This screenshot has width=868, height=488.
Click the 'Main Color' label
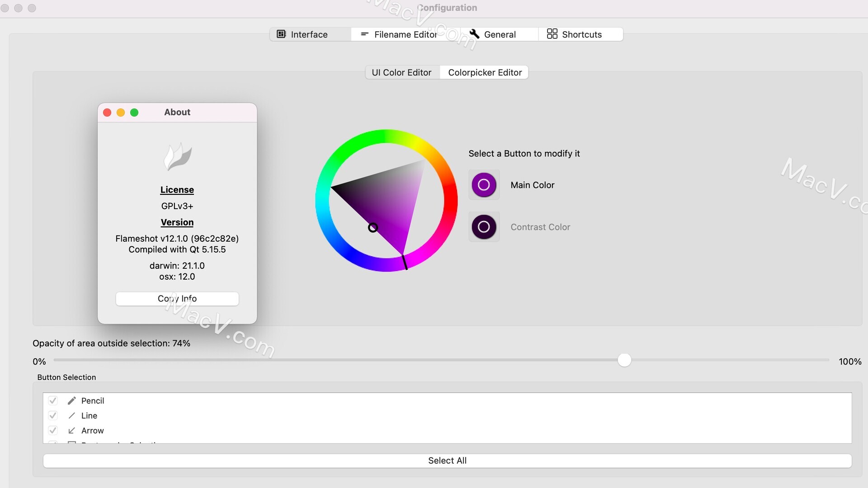pos(533,185)
